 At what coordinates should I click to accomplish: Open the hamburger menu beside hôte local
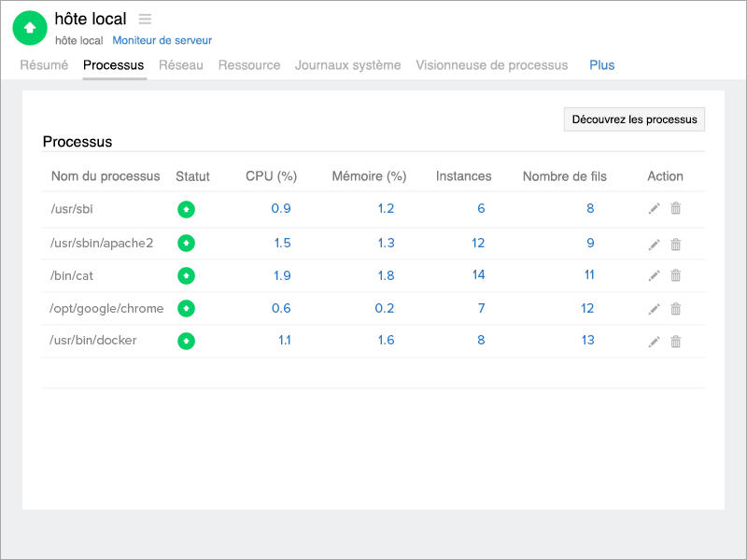pos(145,20)
